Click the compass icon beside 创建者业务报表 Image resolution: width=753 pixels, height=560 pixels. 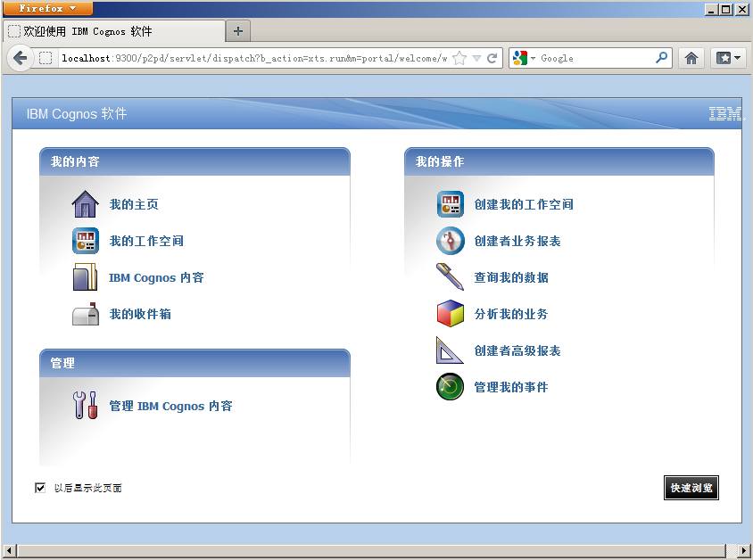(x=450, y=241)
